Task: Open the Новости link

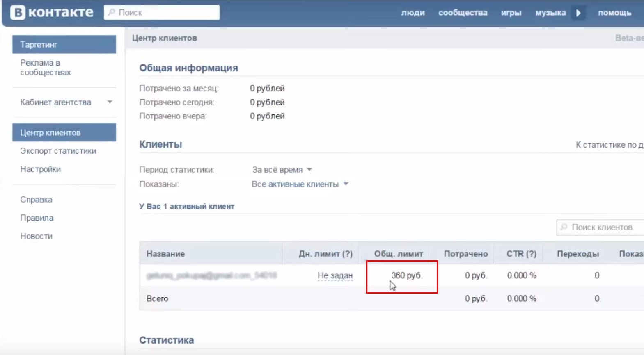Action: pyautogui.click(x=36, y=236)
